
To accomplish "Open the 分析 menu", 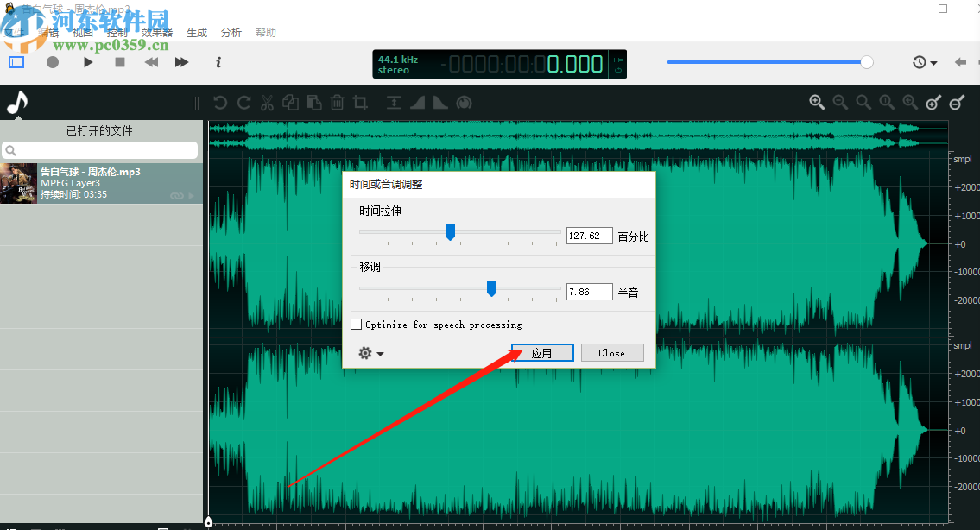I will point(231,33).
